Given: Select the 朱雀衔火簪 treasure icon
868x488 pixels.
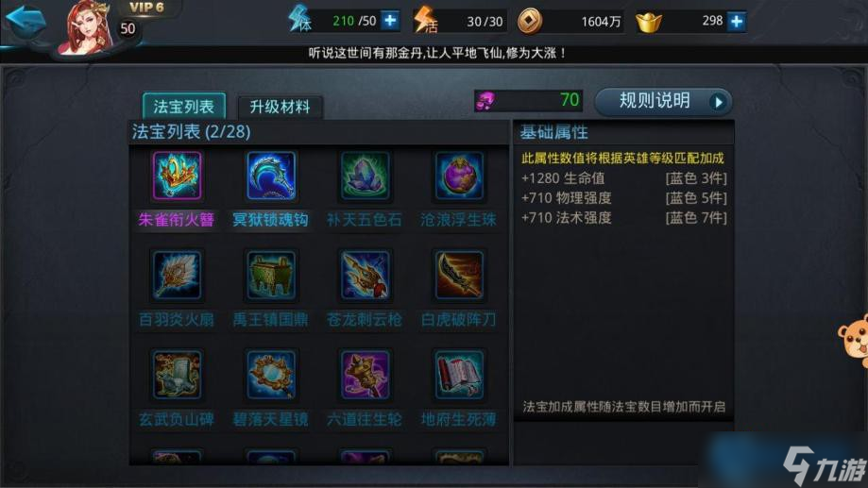Looking at the screenshot, I should pos(178,176).
